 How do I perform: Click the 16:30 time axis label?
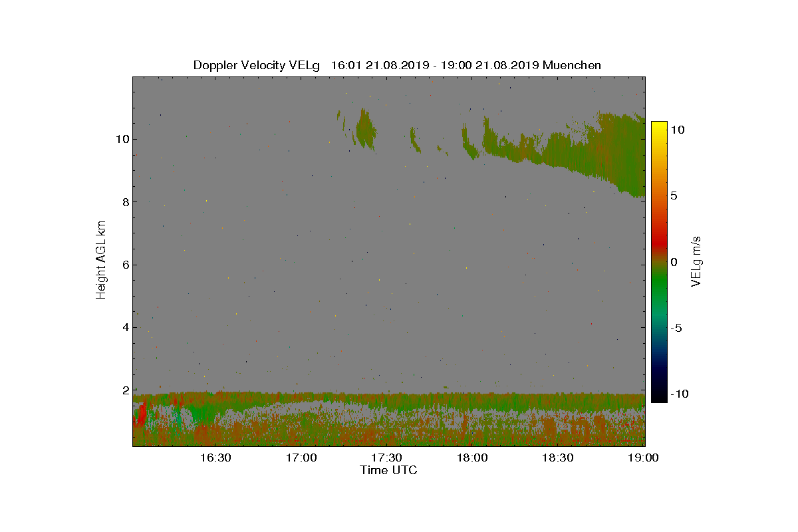click(215, 458)
